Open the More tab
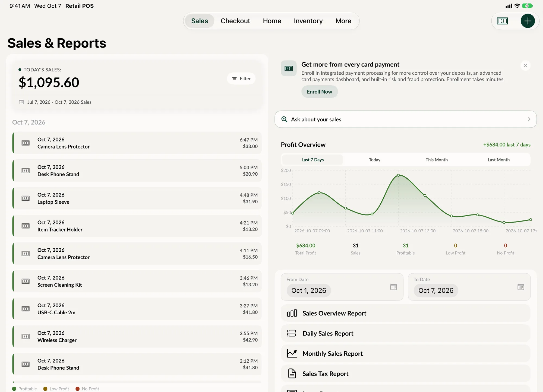The height and width of the screenshot is (392, 543). tap(343, 21)
